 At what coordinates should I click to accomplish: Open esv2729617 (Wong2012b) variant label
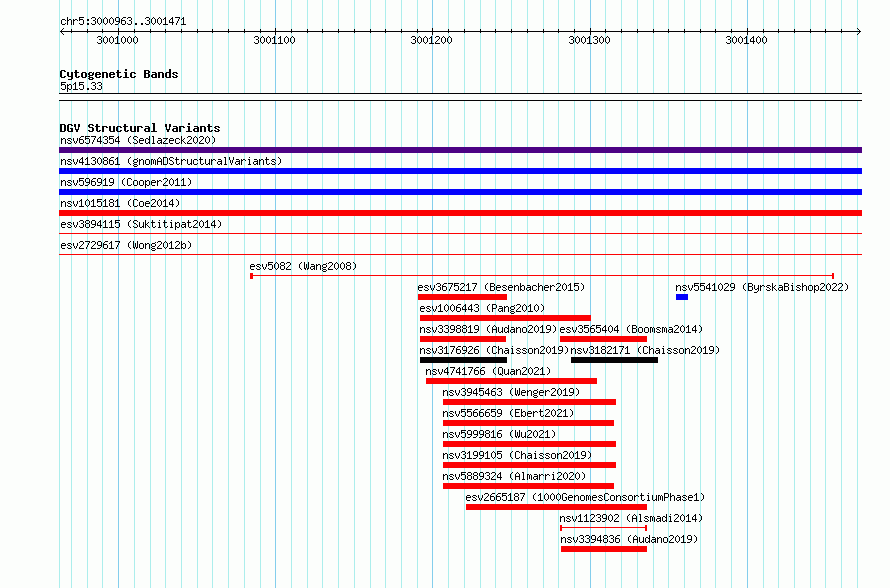point(126,245)
